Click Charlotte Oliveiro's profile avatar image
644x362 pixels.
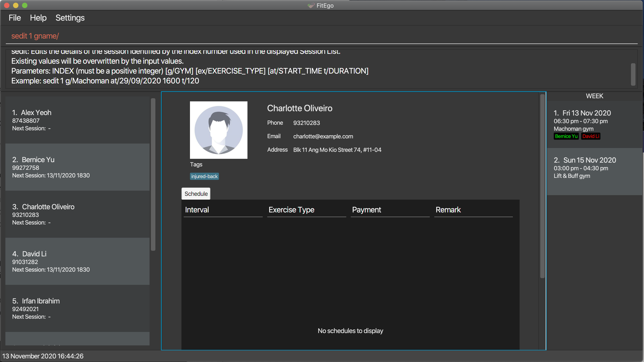[218, 130]
